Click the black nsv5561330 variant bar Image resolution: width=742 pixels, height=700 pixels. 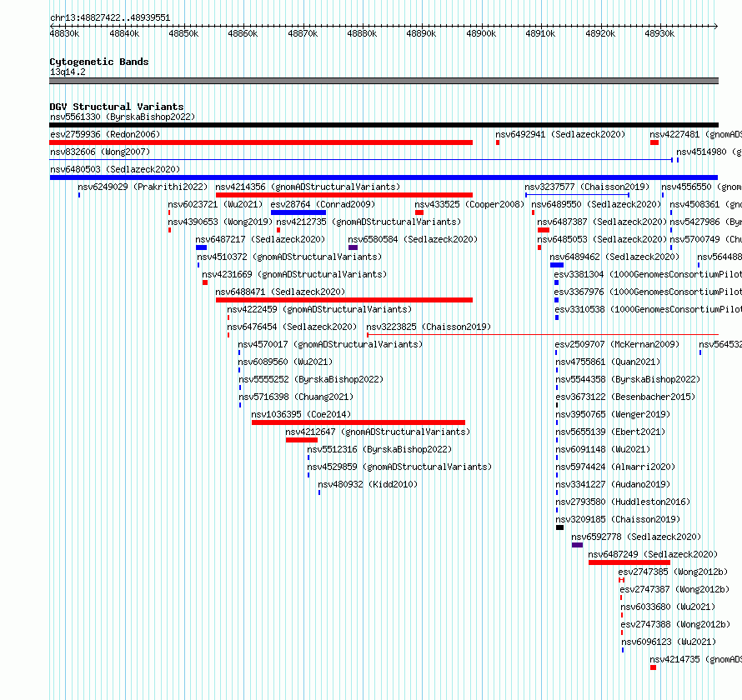[384, 125]
